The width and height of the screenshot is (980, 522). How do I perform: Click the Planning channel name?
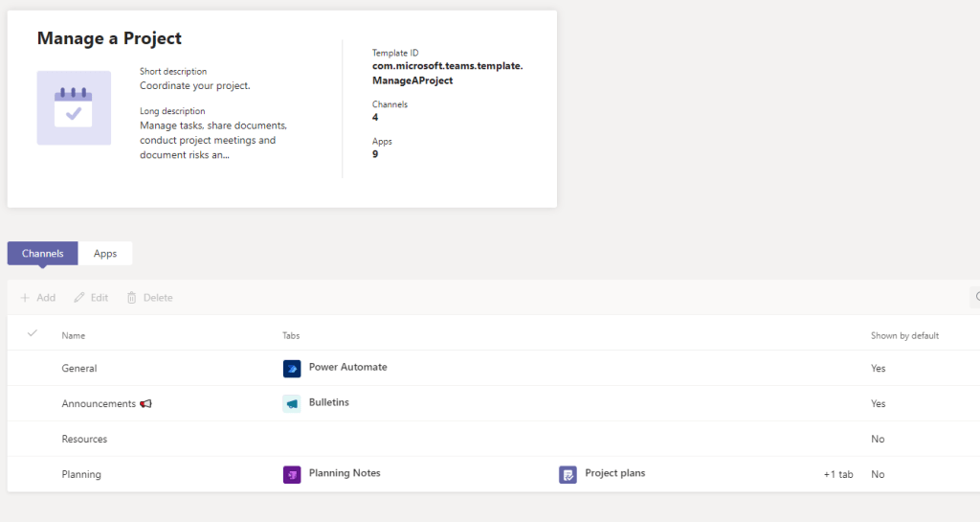[x=81, y=474]
